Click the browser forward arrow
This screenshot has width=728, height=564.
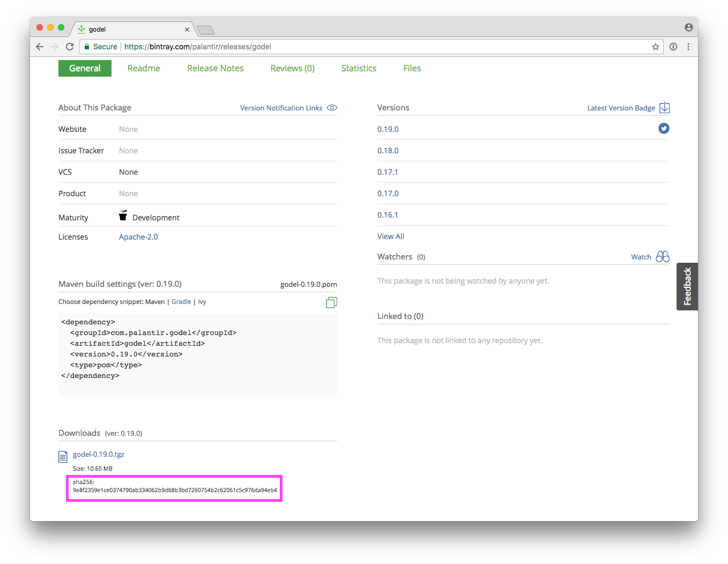[55, 47]
